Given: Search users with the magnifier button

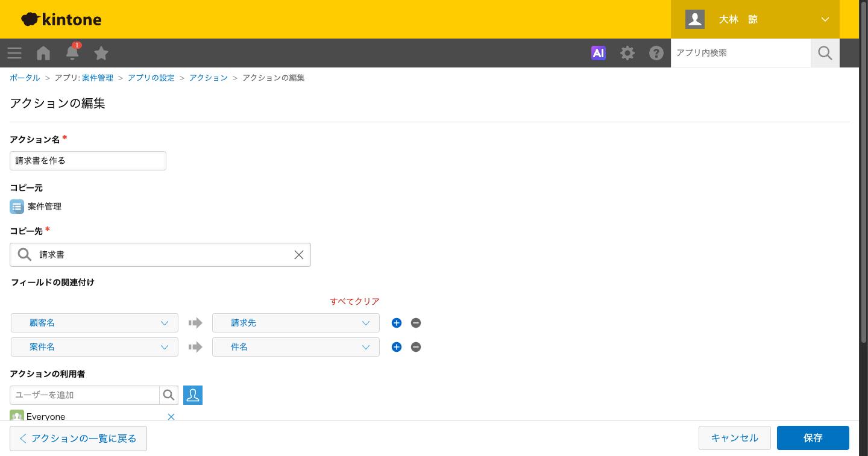Looking at the screenshot, I should click(169, 395).
